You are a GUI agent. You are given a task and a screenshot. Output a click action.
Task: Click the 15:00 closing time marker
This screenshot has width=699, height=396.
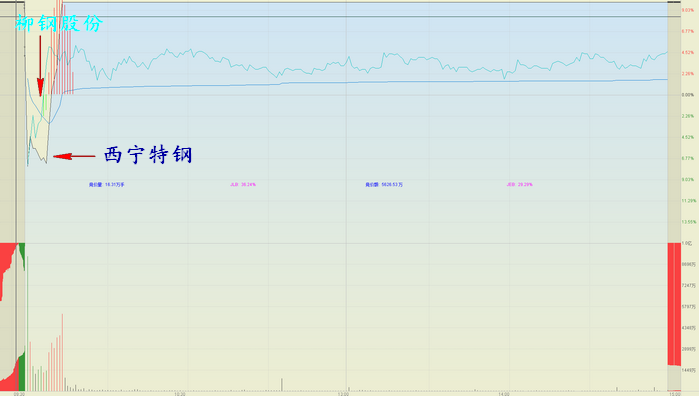[x=675, y=394]
